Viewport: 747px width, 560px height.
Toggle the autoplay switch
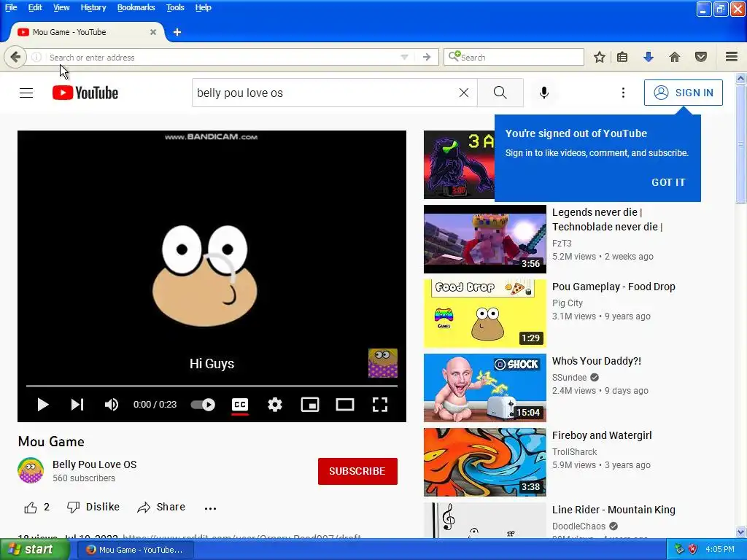(x=203, y=404)
